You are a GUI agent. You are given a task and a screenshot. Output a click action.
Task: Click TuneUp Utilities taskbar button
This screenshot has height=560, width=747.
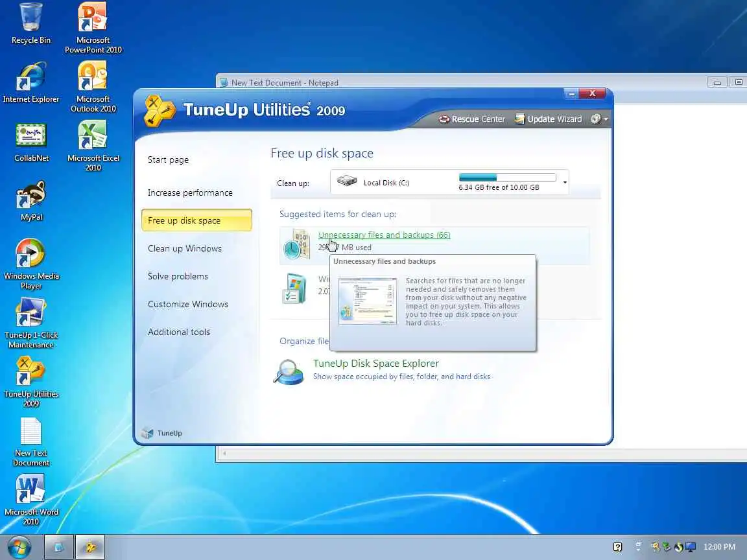click(89, 547)
